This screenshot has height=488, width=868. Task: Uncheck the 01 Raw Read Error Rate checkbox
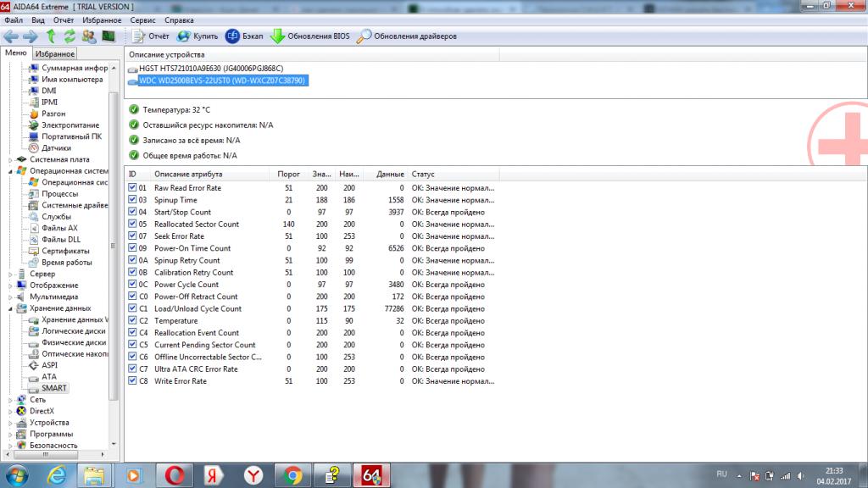[132, 187]
